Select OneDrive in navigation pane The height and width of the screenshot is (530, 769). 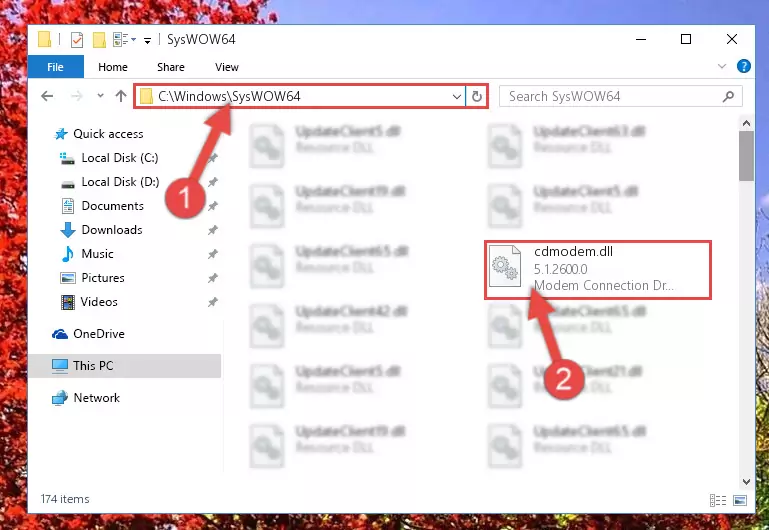(99, 334)
